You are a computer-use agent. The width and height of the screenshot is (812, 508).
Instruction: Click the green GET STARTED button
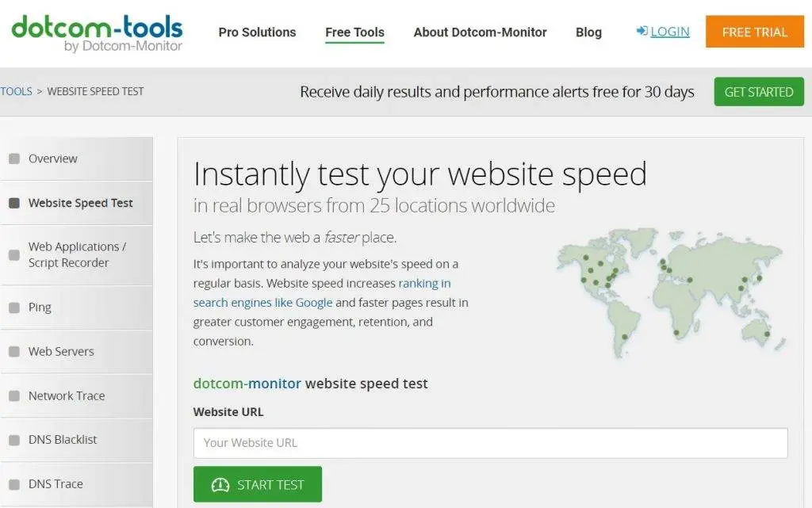click(x=759, y=92)
